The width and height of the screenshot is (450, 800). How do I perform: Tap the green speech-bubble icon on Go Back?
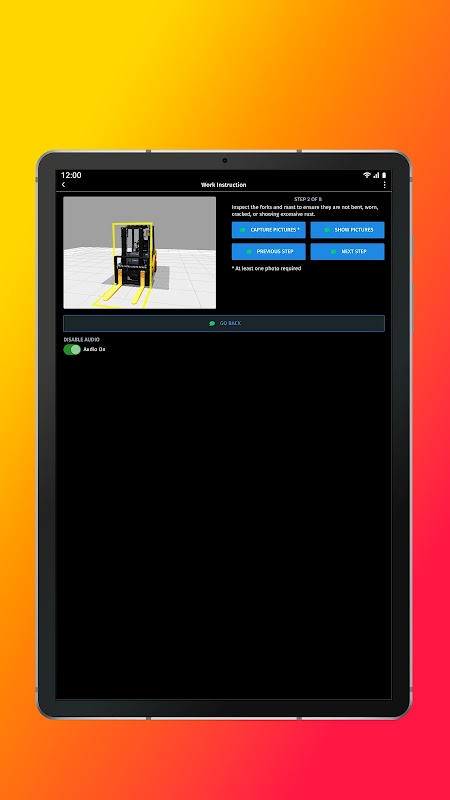(212, 323)
